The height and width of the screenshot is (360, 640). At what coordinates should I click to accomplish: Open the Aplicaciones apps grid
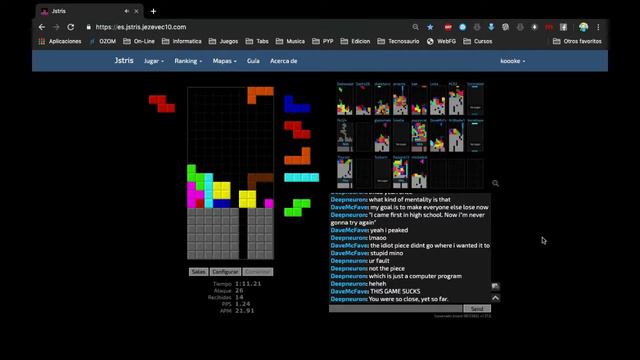click(x=60, y=41)
